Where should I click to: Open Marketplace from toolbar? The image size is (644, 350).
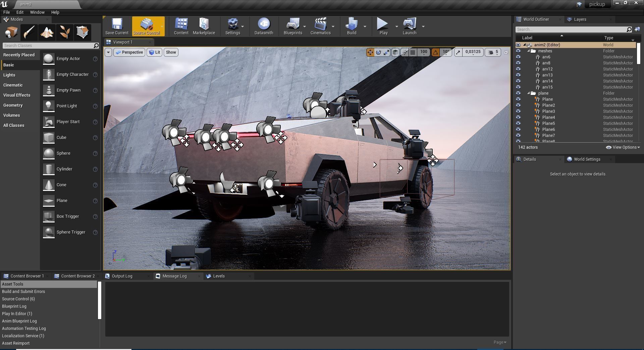[x=204, y=26]
